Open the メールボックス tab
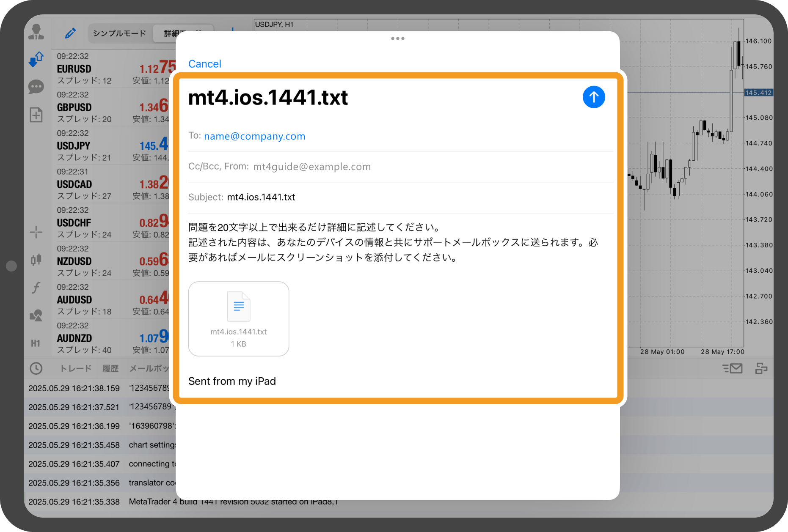Screen dimensions: 788x532 pos(149,368)
